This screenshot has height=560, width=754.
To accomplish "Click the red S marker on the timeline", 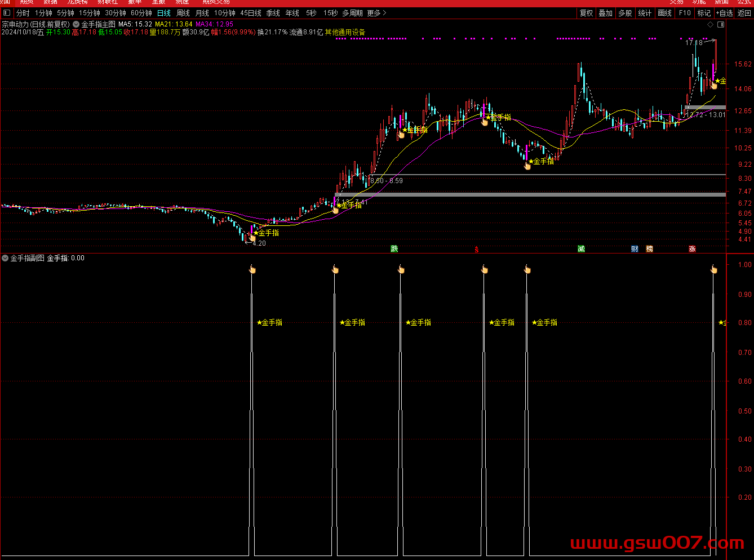I will (477, 249).
